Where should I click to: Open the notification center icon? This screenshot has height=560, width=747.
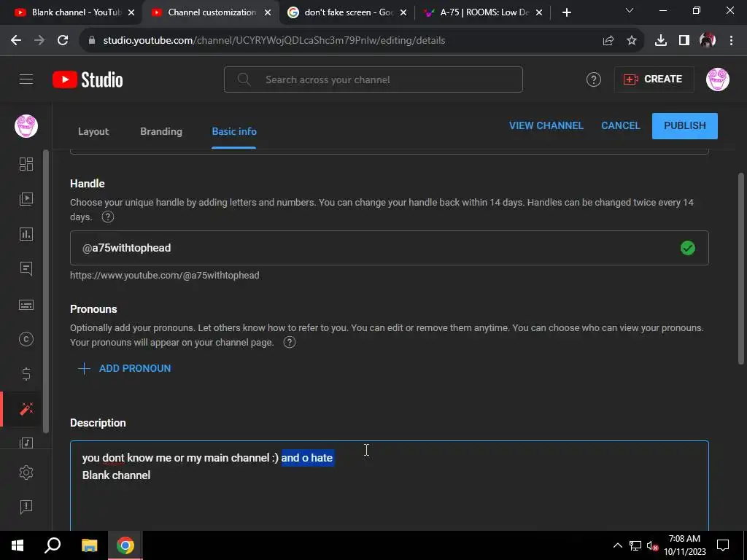coord(723,545)
